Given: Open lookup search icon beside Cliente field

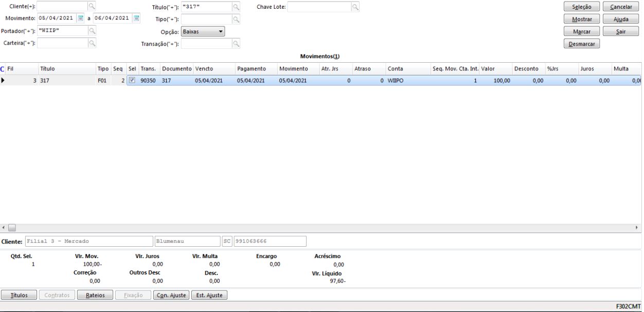Looking at the screenshot, I should pos(92,6).
